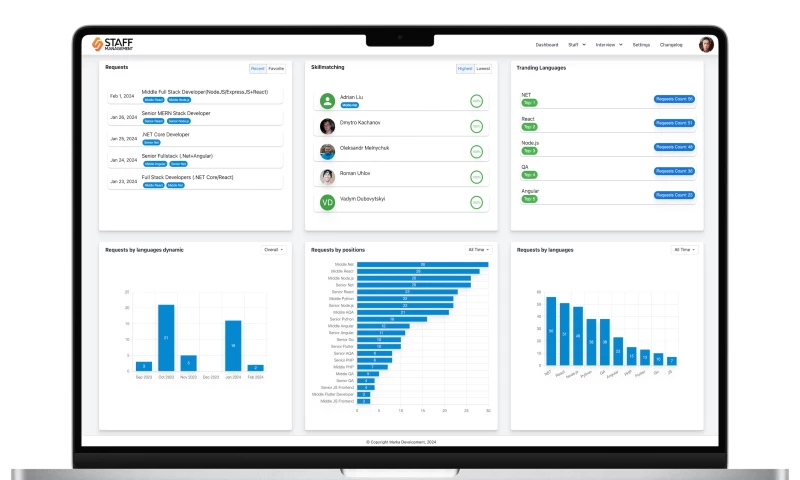Screen dimensions: 800x480
Task: Expand the Staff dropdown in navigation
Action: coord(575,45)
